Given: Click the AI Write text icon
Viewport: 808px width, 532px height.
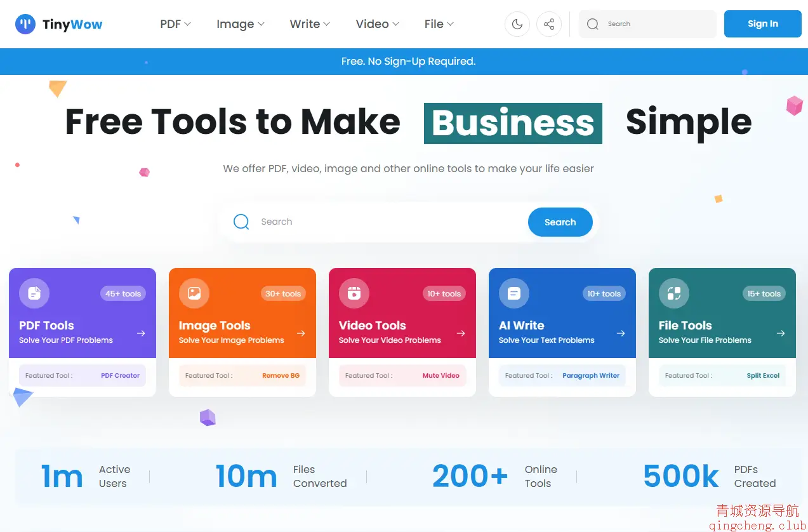Looking at the screenshot, I should click(x=514, y=293).
